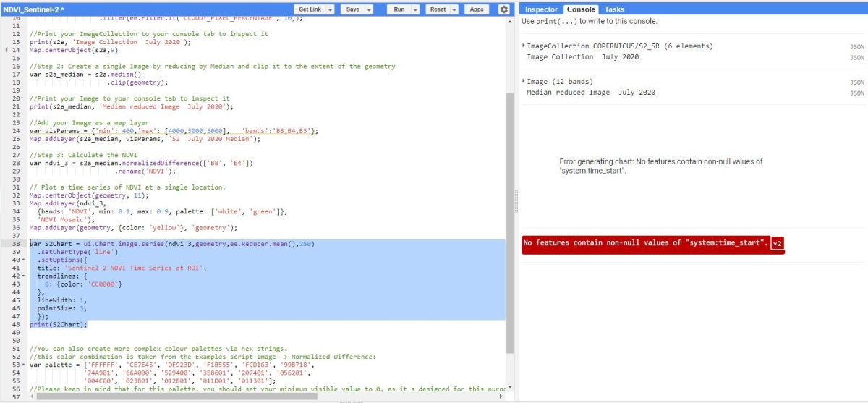
Task: Open the Get Link dropdown arrow
Action: (331, 9)
